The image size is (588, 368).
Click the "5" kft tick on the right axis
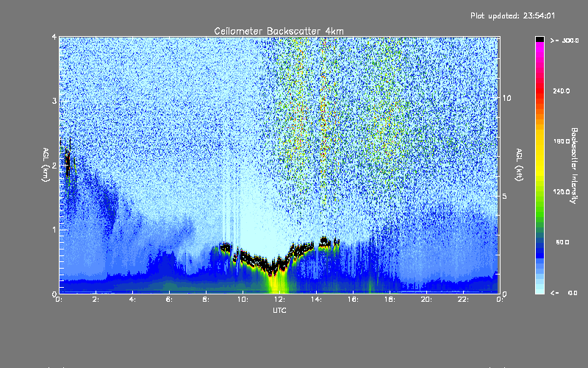[505, 196]
